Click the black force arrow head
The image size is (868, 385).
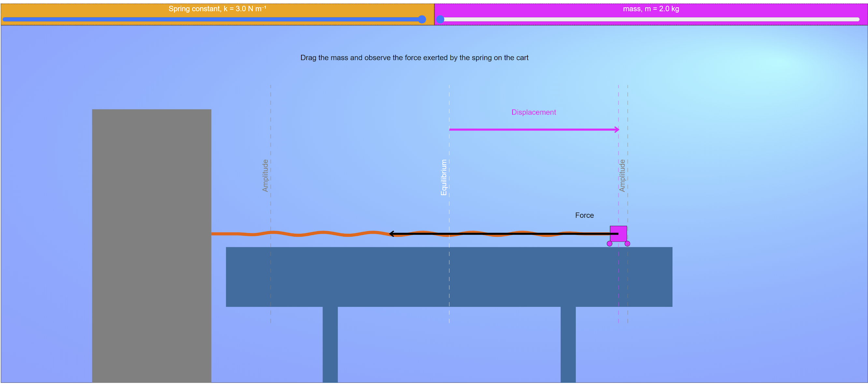click(392, 234)
